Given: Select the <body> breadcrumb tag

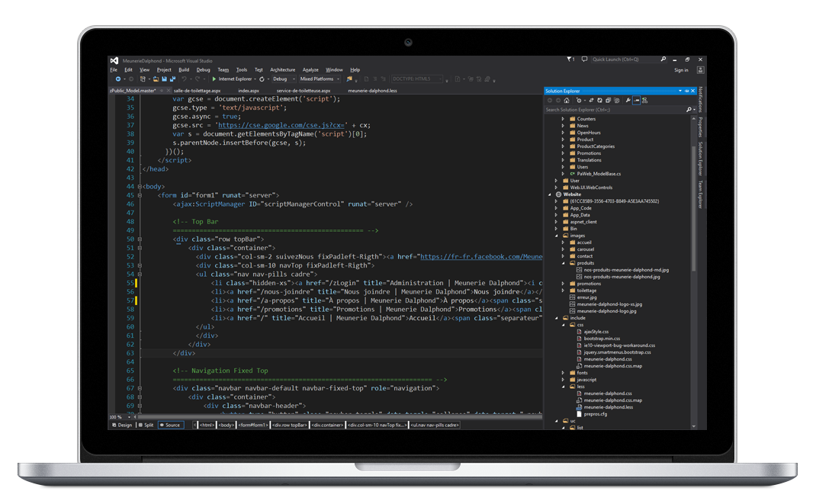Looking at the screenshot, I should coord(226,425).
